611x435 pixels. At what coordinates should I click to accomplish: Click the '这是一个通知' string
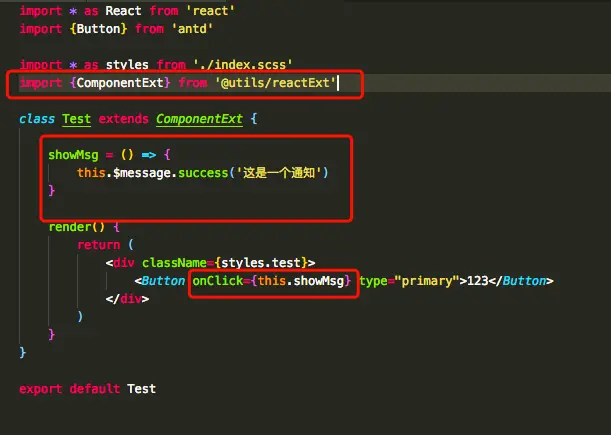pyautogui.click(x=279, y=173)
